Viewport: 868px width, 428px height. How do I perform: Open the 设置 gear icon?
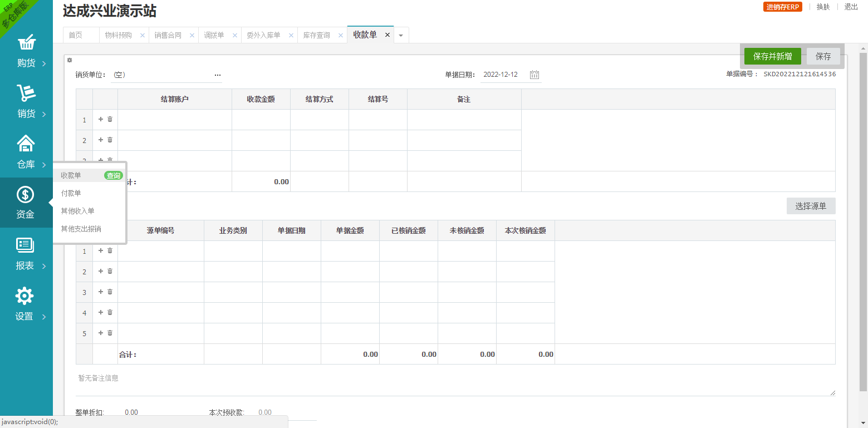pyautogui.click(x=24, y=296)
